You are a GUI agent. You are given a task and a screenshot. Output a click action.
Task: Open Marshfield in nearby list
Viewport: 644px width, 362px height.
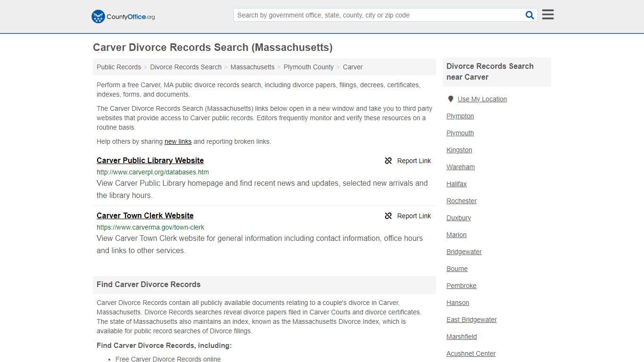[462, 337]
